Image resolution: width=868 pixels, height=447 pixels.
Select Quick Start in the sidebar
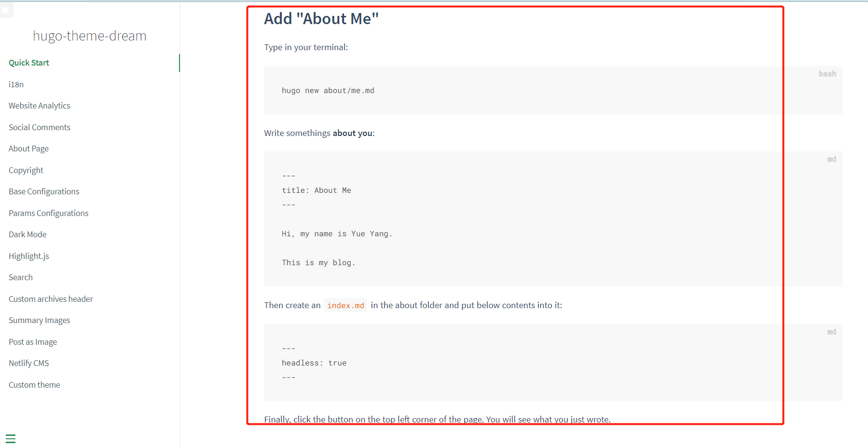(29, 63)
